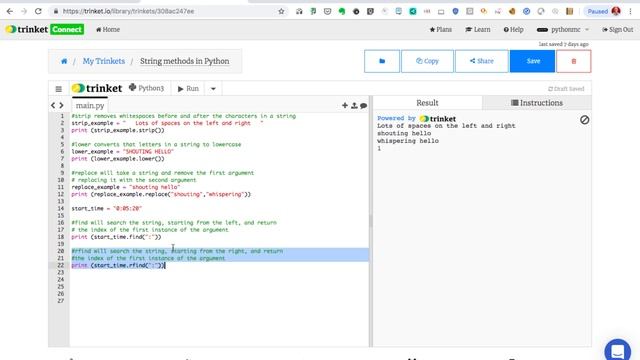Save the trinket with the blue Save button
Viewport: 640px width, 360px height.
point(533,61)
